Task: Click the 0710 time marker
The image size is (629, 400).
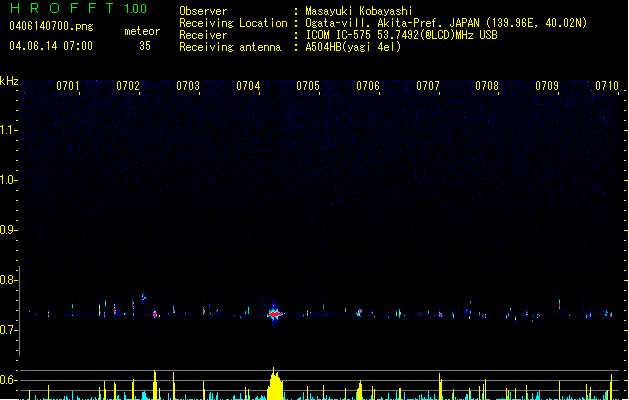Action: (607, 86)
